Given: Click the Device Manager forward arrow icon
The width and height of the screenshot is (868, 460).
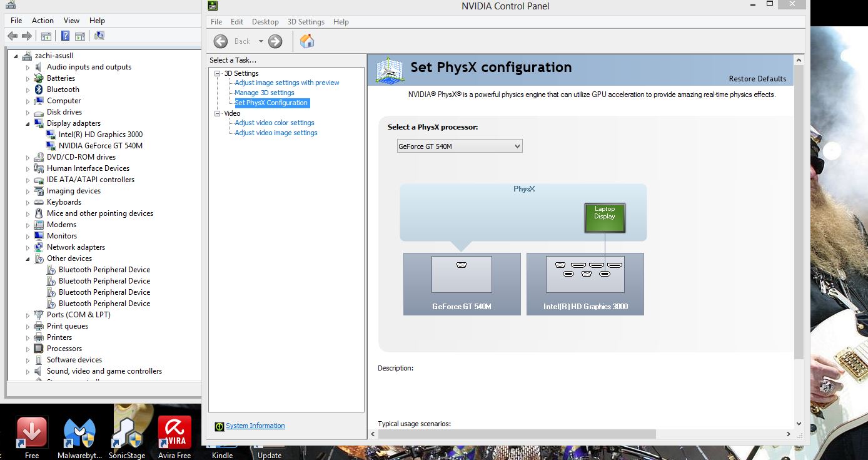Looking at the screenshot, I should pos(27,36).
